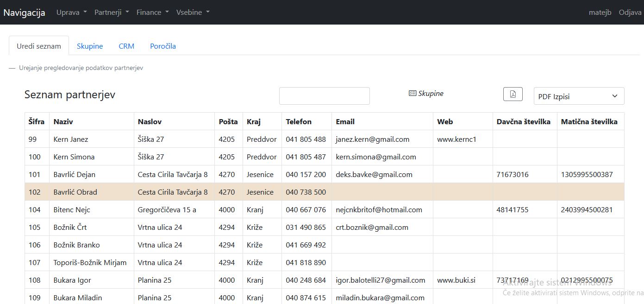Image resolution: width=644 pixels, height=304 pixels.
Task: Select the Kern Janez partner row
Action: 71,139
